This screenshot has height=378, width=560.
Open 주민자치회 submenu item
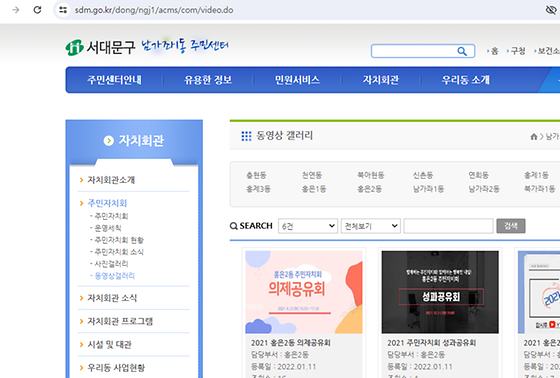[x=111, y=216]
